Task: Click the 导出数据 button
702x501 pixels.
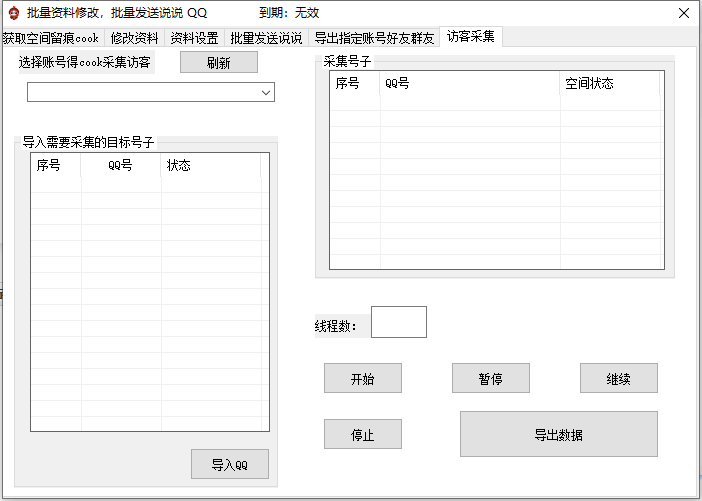Action: point(559,434)
